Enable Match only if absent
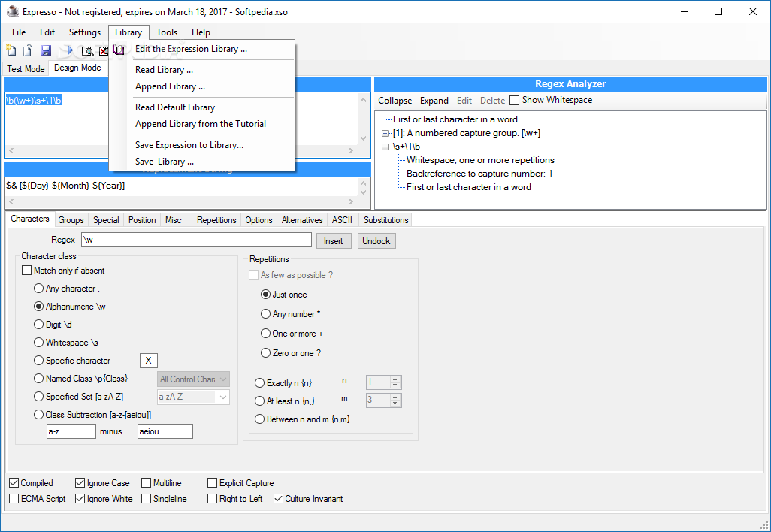Image resolution: width=771 pixels, height=532 pixels. [26, 271]
